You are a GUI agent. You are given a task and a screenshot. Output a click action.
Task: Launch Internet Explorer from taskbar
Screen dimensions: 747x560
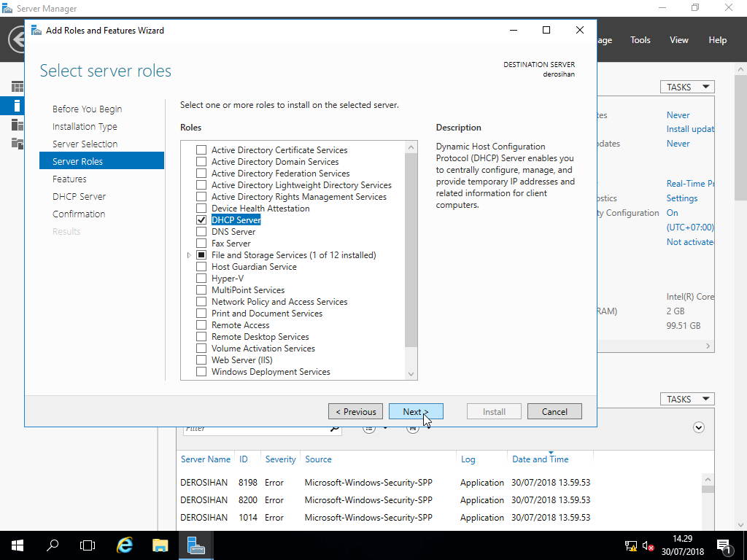point(124,545)
